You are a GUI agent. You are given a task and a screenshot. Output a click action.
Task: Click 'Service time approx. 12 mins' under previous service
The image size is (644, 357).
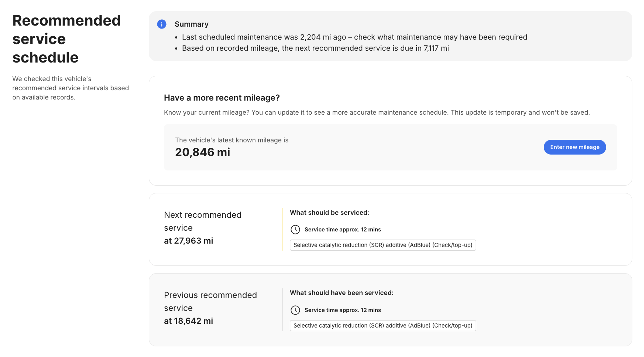point(342,310)
